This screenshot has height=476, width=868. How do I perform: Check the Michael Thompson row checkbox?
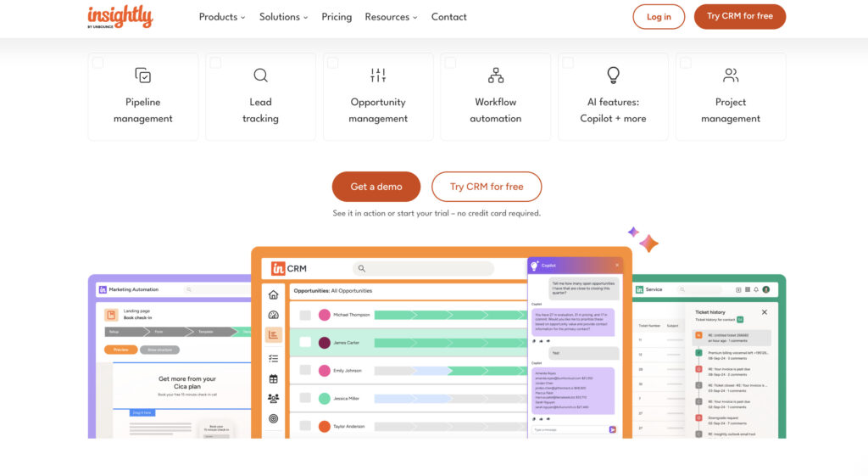click(x=305, y=315)
